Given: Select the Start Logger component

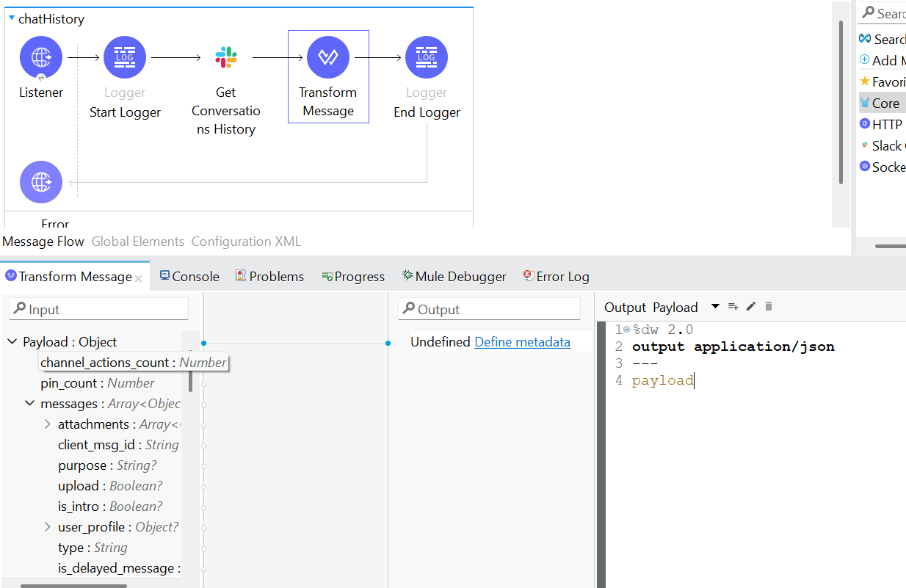Looking at the screenshot, I should click(x=125, y=57).
